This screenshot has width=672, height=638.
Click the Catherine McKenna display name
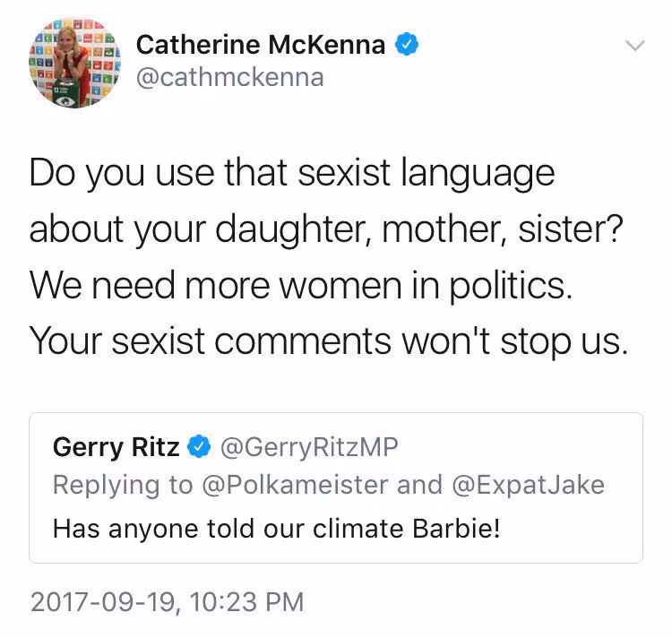point(261,43)
